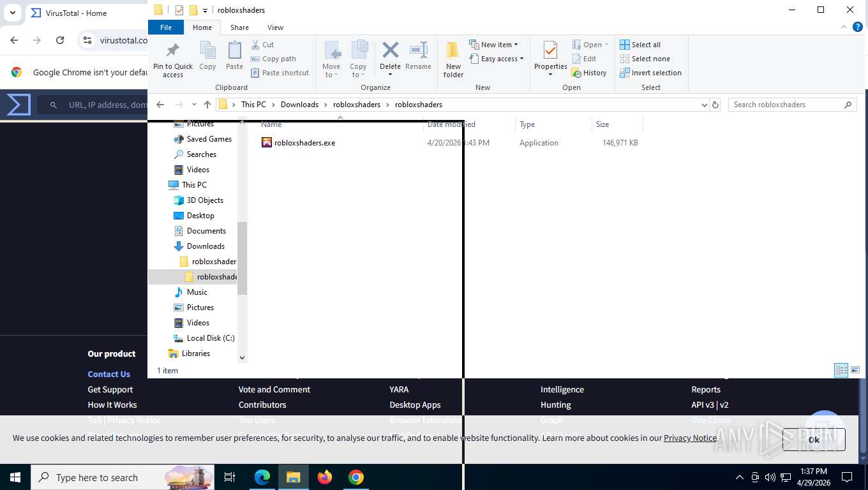
Task: Select Downloads in navigation pane
Action: click(x=206, y=246)
